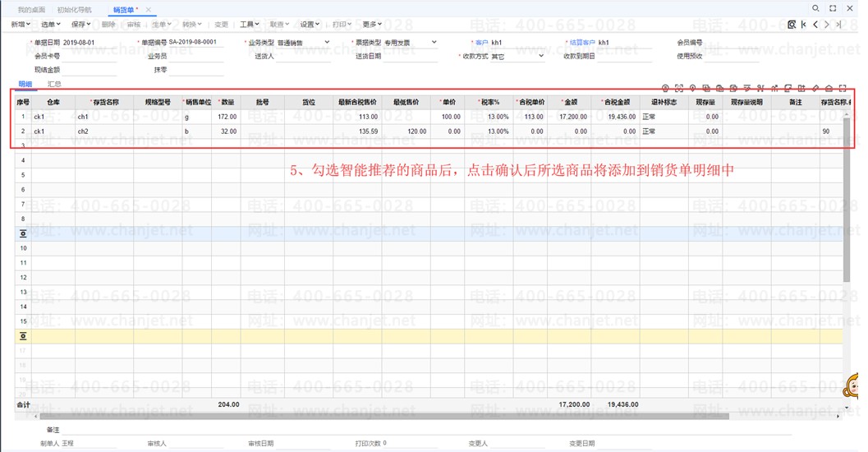Click the fullscreen grid icon above table
Image resolution: width=868 pixels, height=452 pixels.
(x=843, y=87)
